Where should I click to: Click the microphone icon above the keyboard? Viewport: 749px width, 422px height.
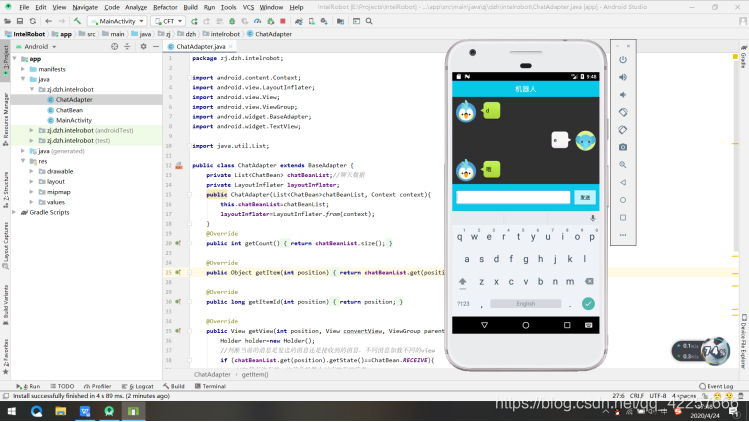[592, 218]
